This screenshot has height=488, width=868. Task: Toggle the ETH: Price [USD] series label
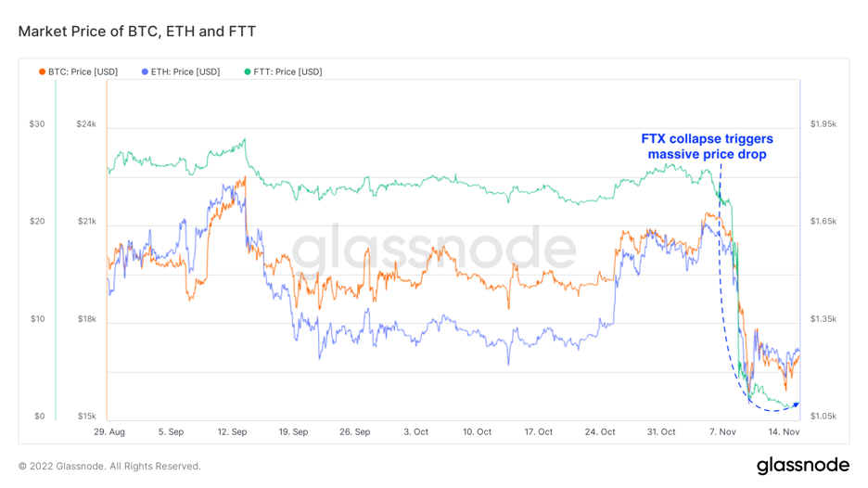coord(185,71)
